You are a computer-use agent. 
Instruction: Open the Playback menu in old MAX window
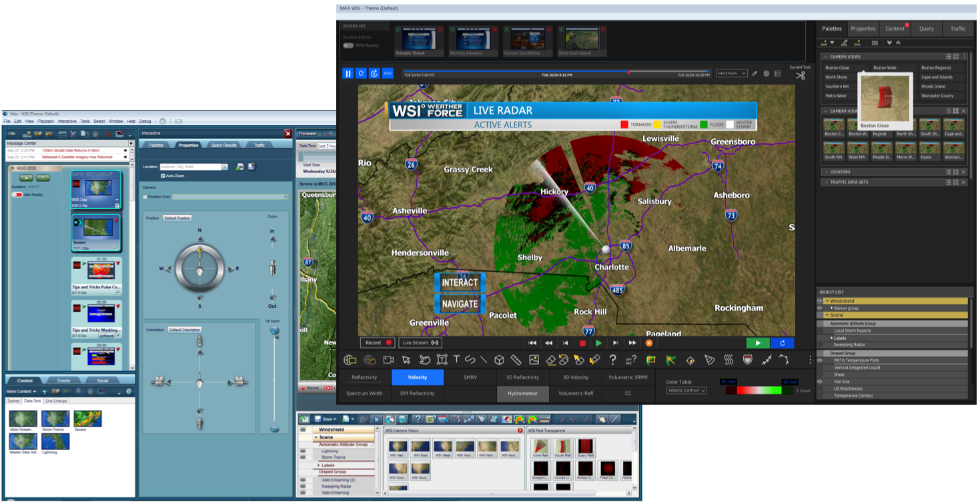[x=45, y=121]
